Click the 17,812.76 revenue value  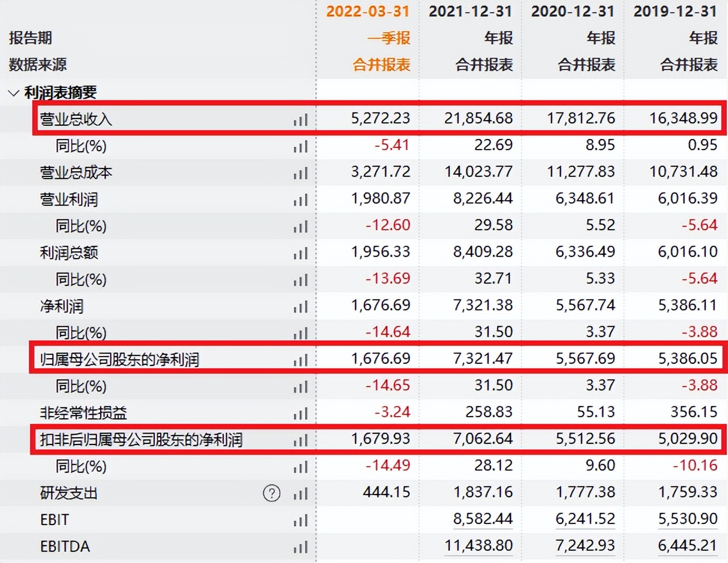[581, 118]
